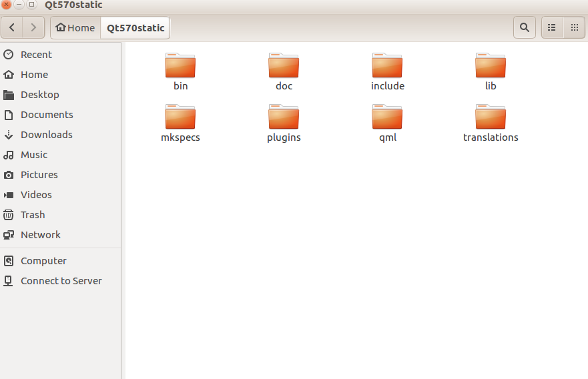Switch to list view

552,27
